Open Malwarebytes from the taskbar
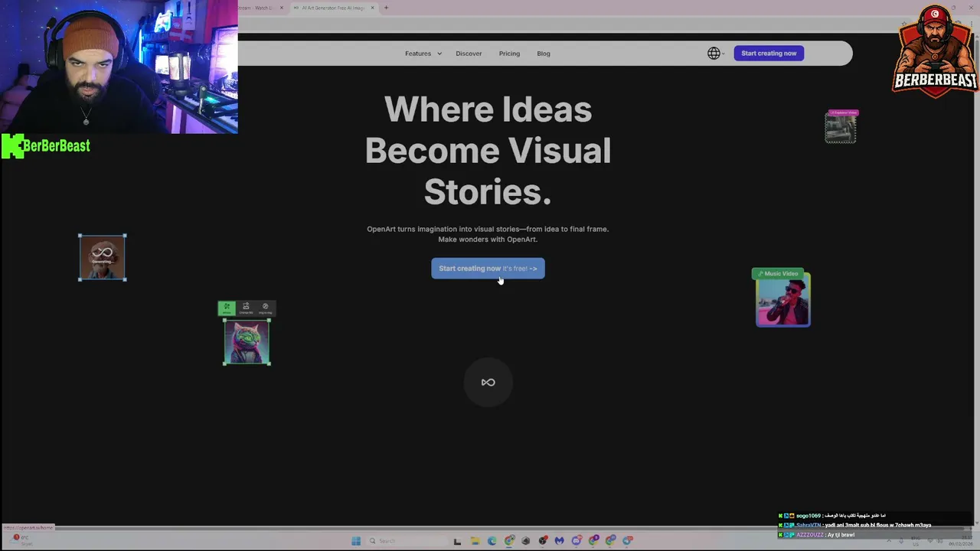980x551 pixels. coord(559,541)
